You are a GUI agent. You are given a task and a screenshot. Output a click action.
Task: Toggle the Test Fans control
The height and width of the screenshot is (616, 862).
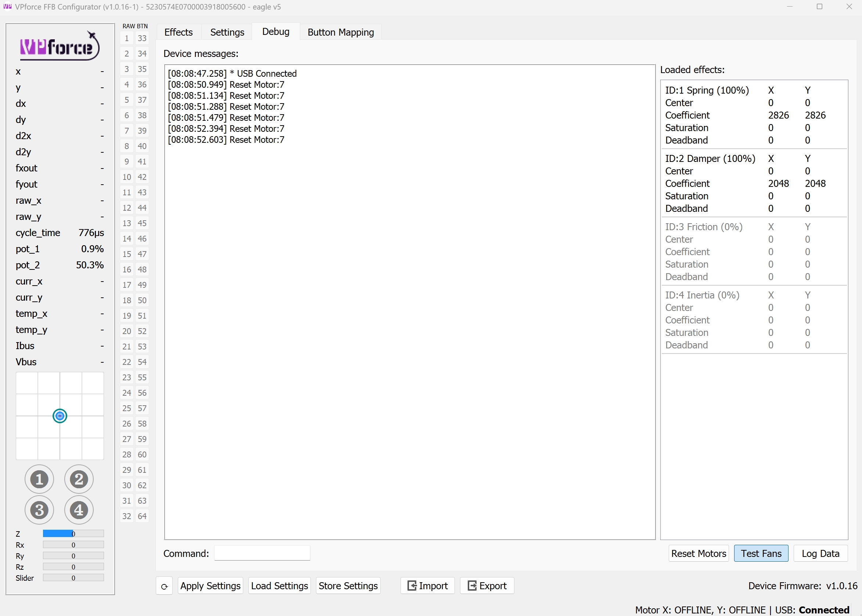coord(761,553)
